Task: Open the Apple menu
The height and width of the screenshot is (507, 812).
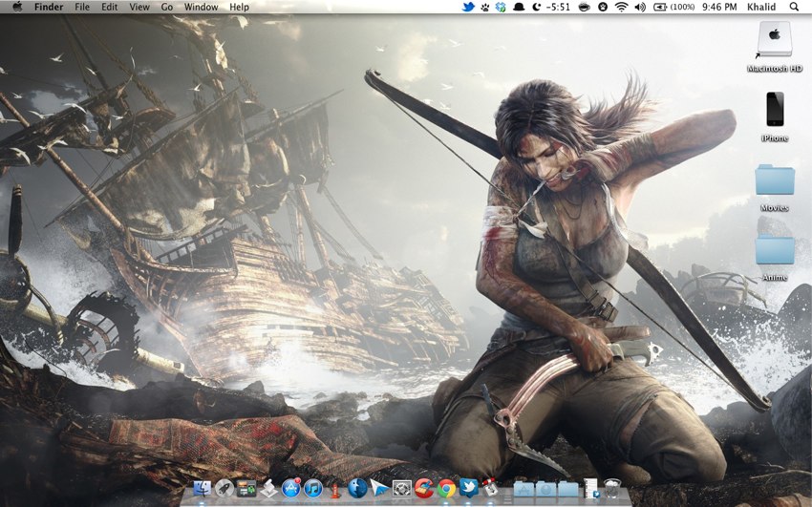Action: point(17,7)
